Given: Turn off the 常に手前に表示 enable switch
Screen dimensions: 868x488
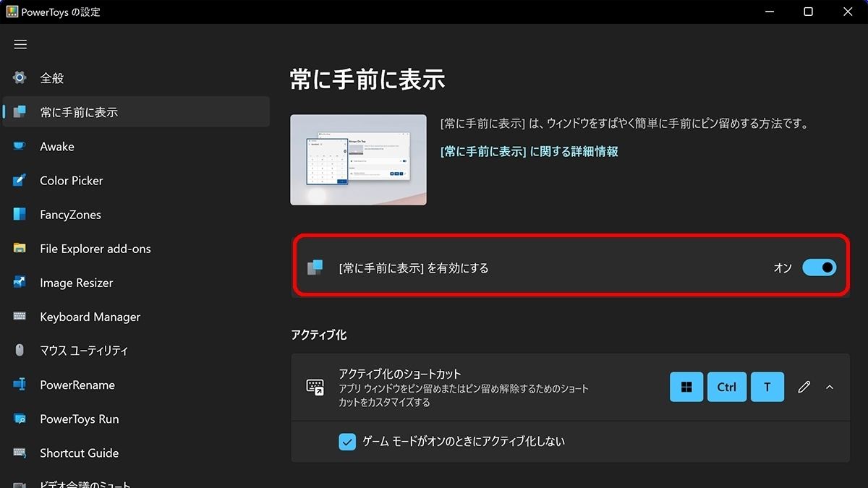Looking at the screenshot, I should tap(820, 268).
